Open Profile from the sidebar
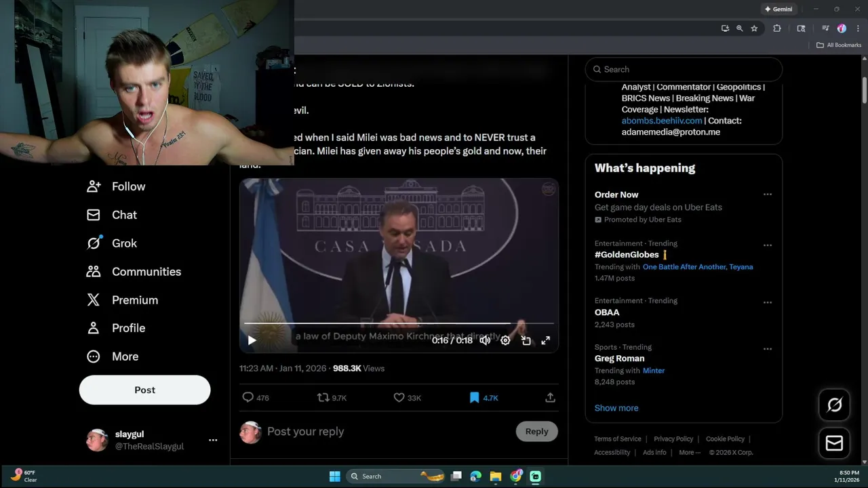The image size is (868, 488). [116, 328]
